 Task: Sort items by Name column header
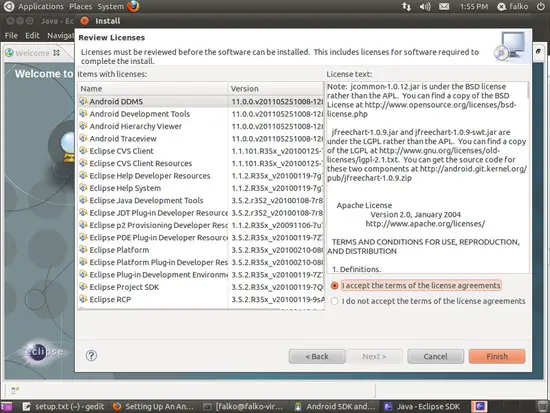click(x=153, y=88)
